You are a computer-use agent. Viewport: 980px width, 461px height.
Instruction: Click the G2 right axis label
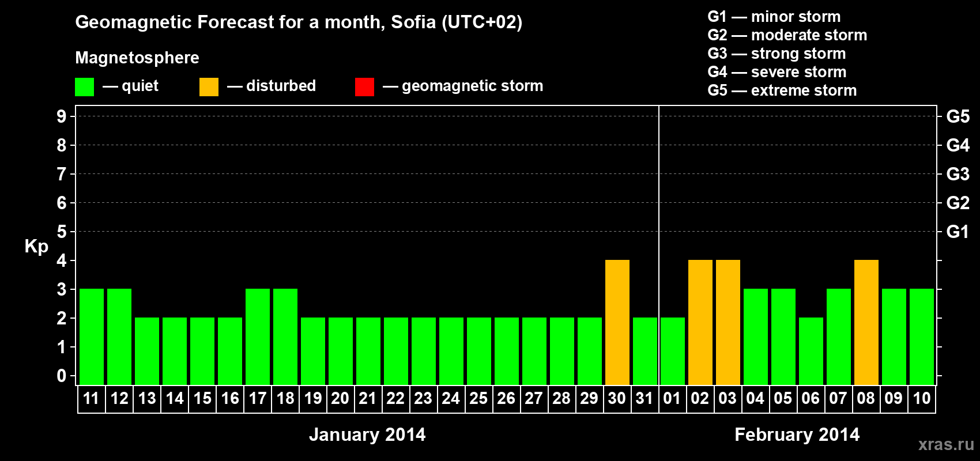958,203
